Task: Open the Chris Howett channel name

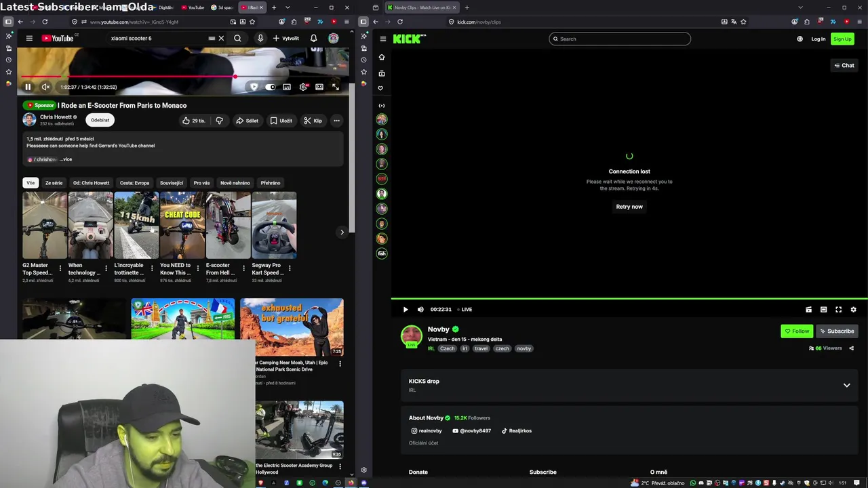Action: (56, 117)
